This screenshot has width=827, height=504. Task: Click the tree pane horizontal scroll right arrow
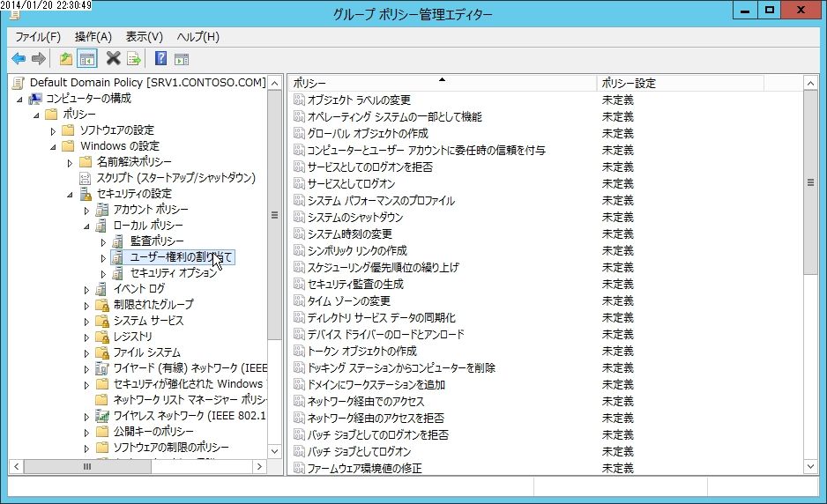point(259,466)
